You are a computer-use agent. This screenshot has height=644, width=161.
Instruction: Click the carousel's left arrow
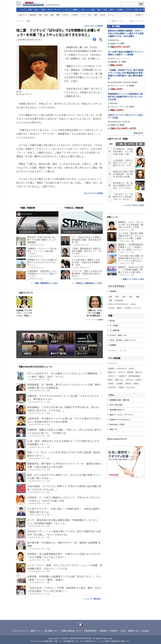19,344
